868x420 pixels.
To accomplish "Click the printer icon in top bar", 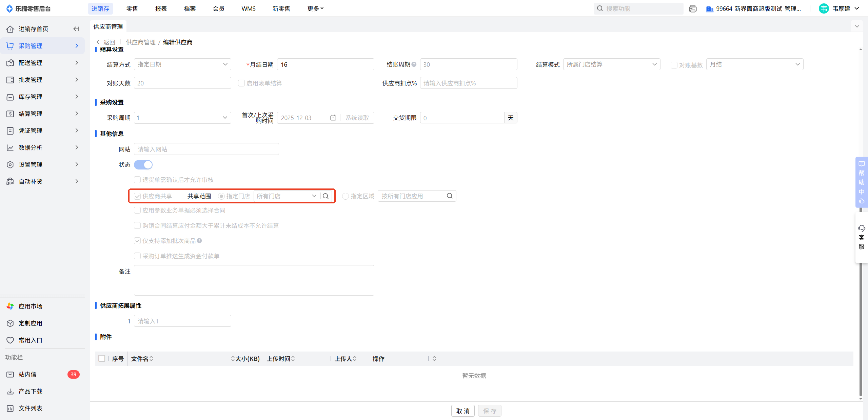I will point(693,8).
